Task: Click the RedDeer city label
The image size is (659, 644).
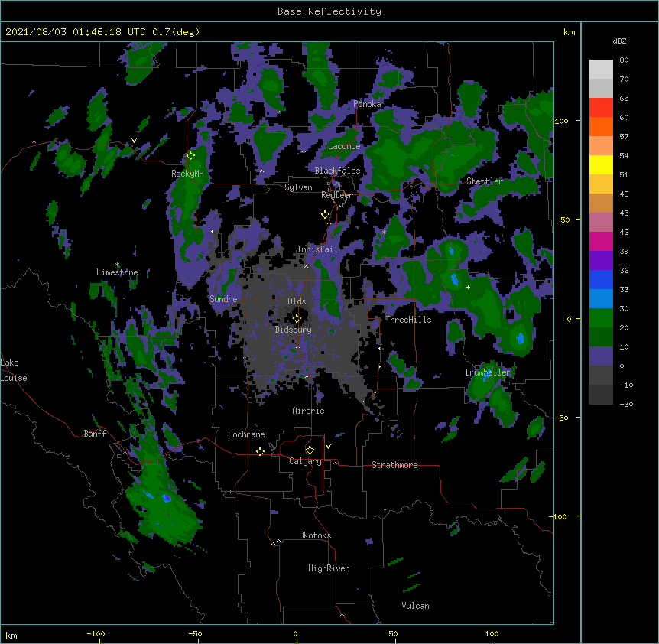Action: pos(336,195)
